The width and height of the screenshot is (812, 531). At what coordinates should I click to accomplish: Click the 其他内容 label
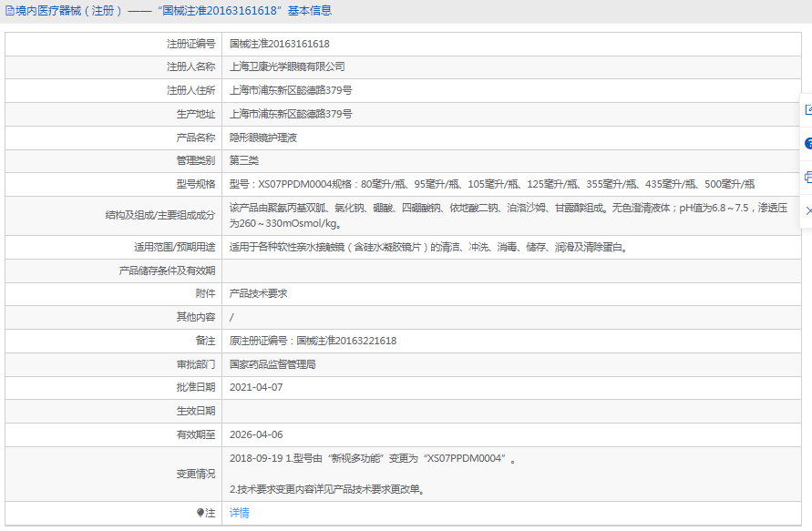[196, 317]
